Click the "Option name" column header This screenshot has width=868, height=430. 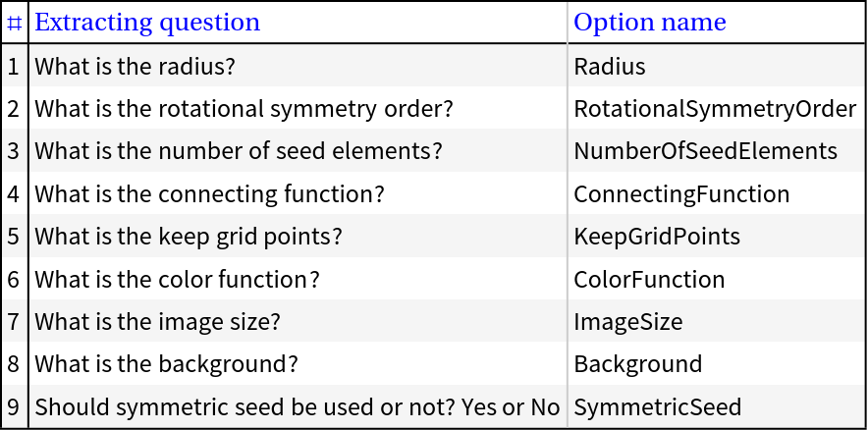click(x=650, y=23)
